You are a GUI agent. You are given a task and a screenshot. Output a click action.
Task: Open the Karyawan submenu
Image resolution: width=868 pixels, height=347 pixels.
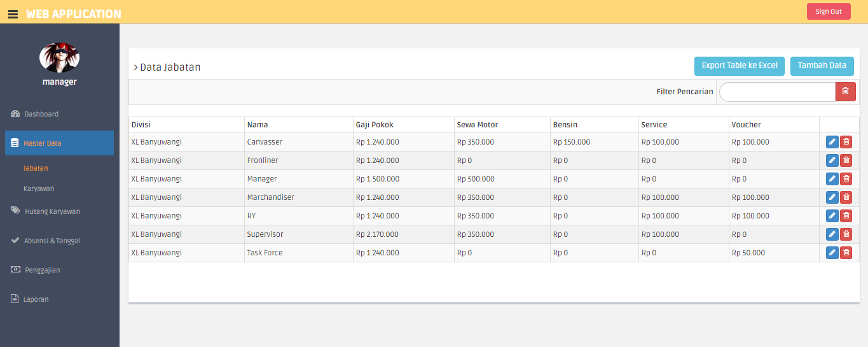39,188
